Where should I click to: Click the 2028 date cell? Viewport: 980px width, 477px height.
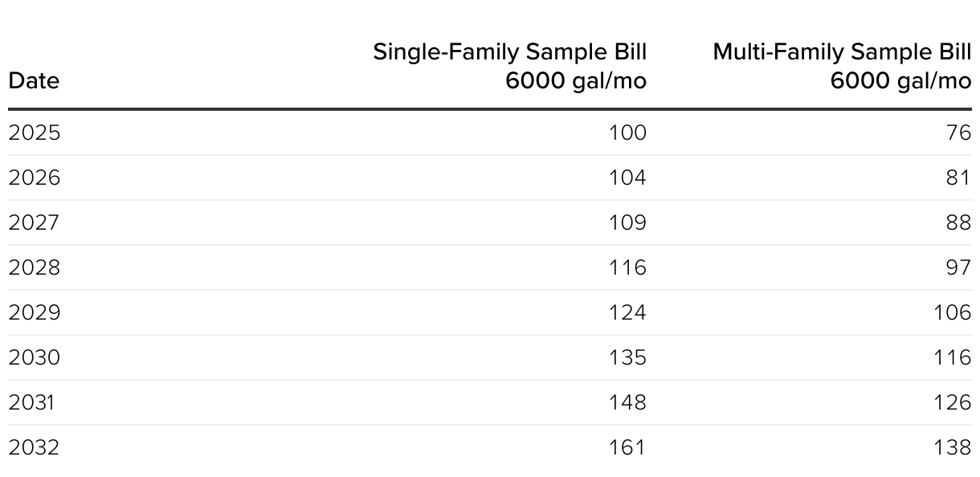[35, 267]
